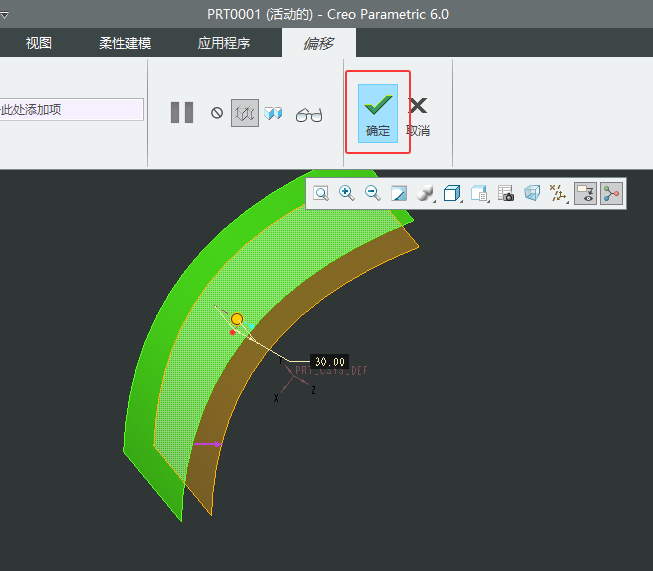Click the camera table perspective icon
Viewport: 653px width, 571px height.
[x=506, y=194]
